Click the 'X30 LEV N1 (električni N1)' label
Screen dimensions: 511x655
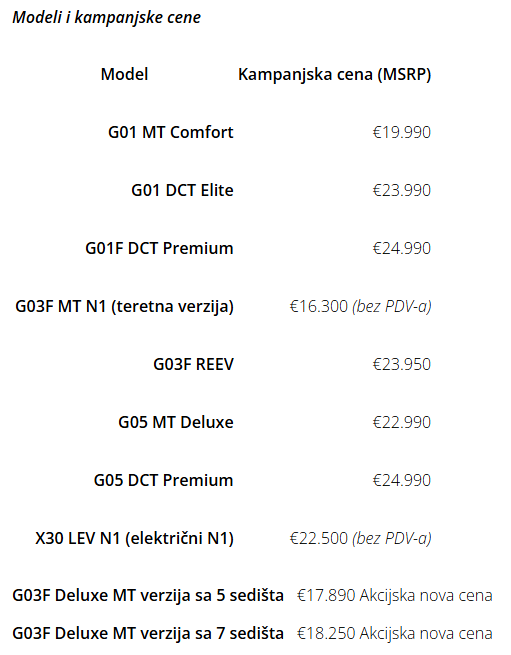pos(135,538)
